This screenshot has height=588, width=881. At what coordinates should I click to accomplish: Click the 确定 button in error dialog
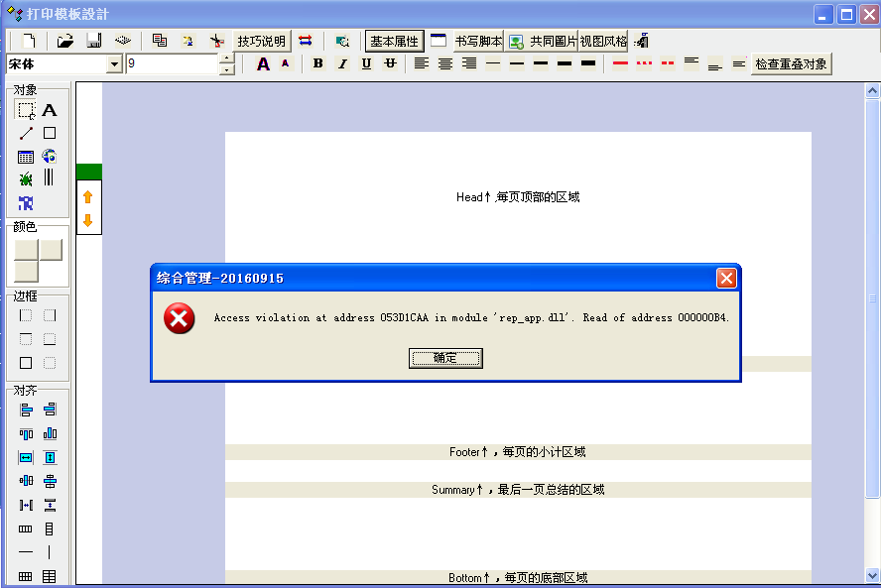(445, 358)
